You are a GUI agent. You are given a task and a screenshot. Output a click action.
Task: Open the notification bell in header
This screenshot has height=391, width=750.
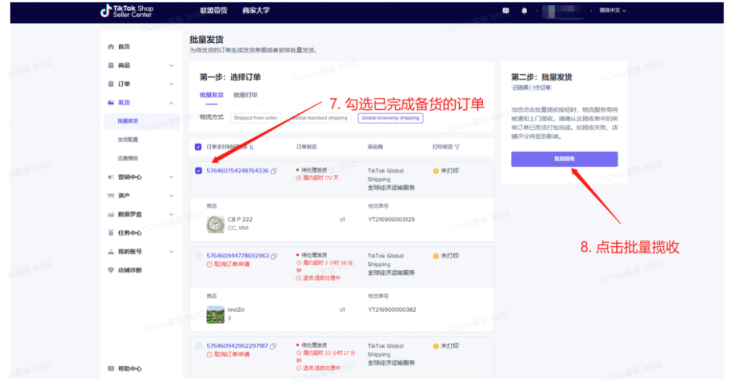[524, 11]
